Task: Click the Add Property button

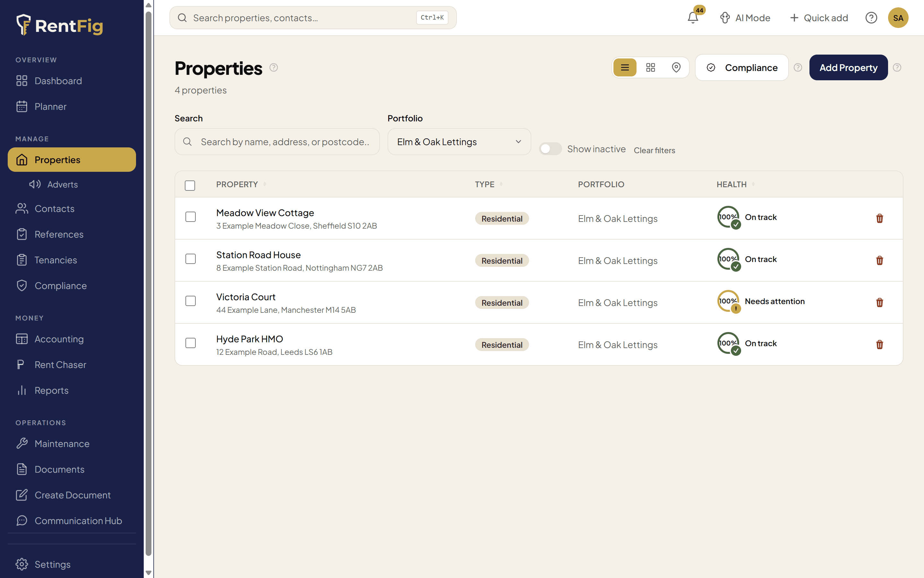Action: pyautogui.click(x=848, y=68)
